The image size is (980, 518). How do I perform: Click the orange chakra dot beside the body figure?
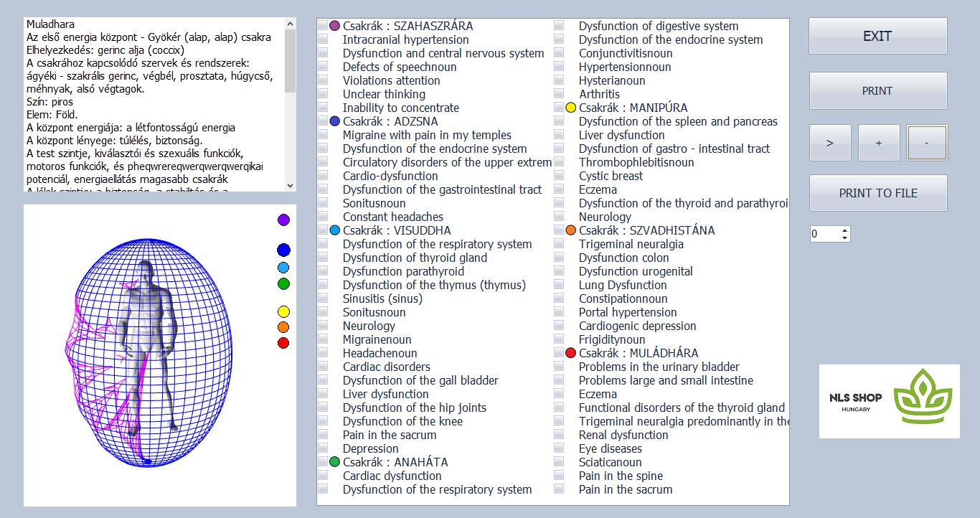point(283,327)
